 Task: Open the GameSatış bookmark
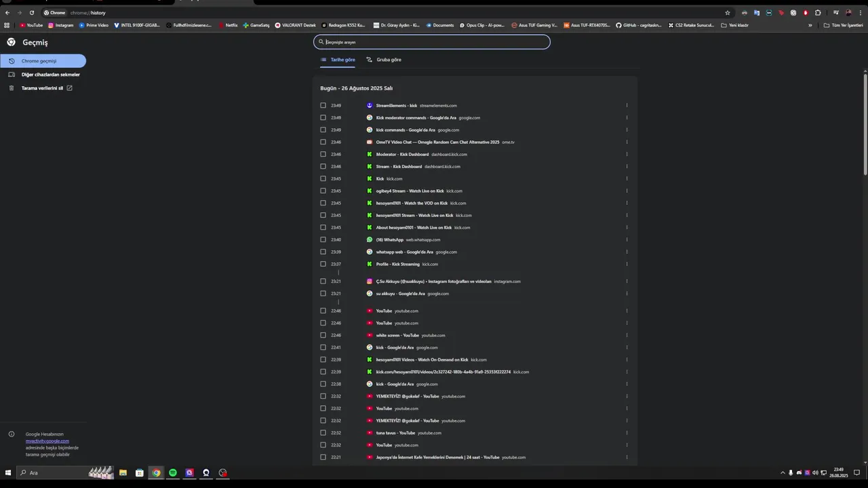256,25
